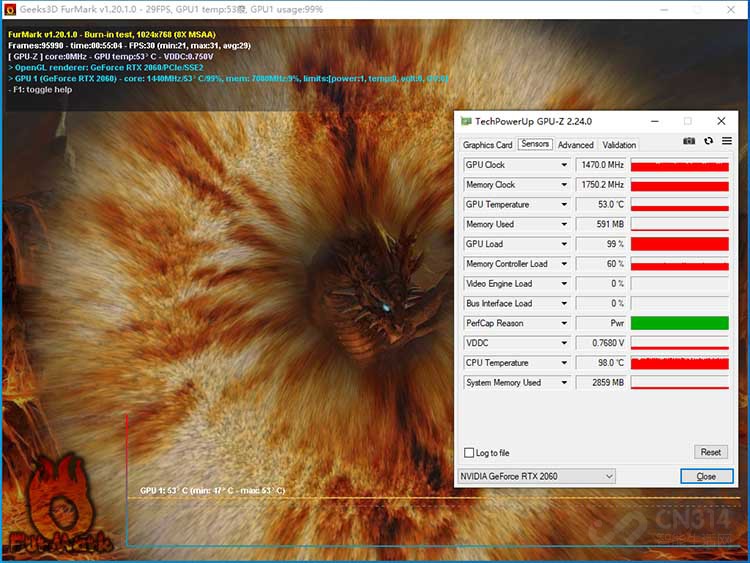This screenshot has height=563, width=750.
Task: Click the FurMark title bar text
Action: tap(171, 9)
